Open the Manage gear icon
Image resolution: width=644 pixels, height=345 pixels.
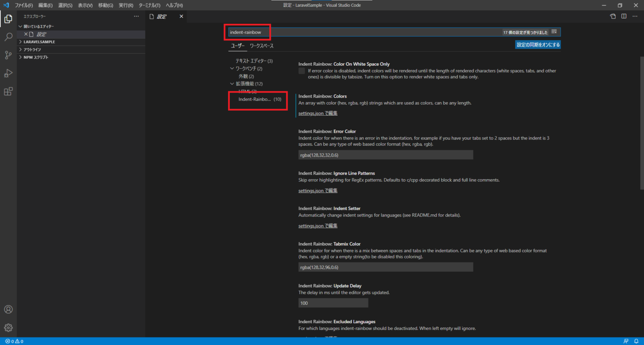pos(8,328)
